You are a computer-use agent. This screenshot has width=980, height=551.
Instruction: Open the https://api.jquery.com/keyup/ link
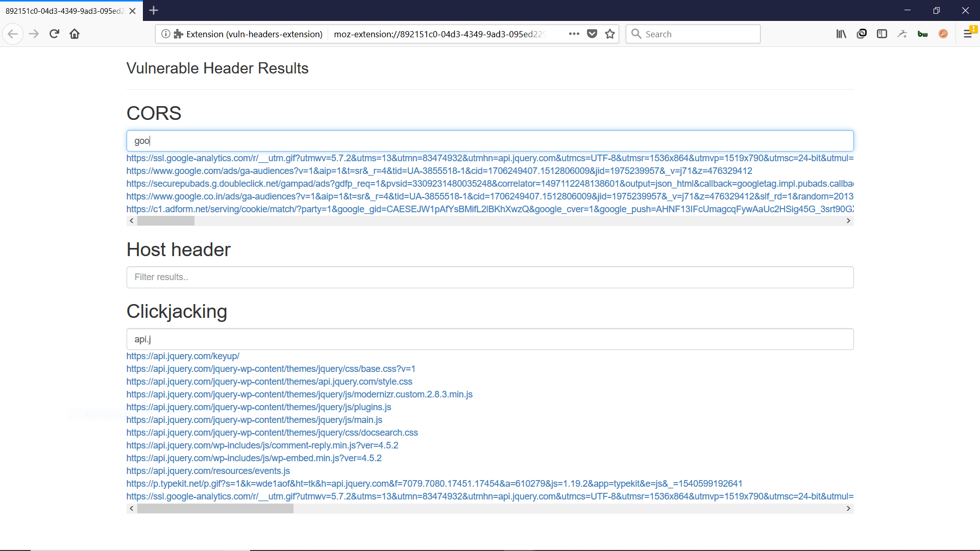click(x=183, y=356)
